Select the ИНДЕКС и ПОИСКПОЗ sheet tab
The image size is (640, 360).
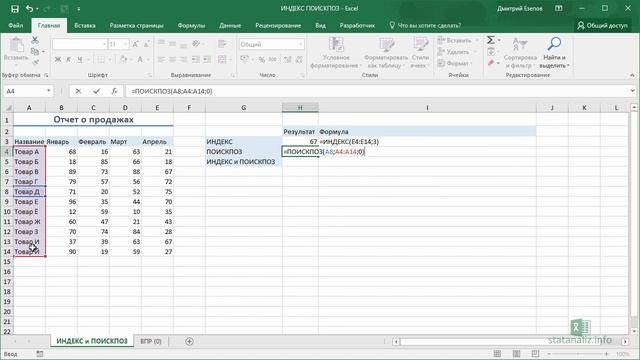92,341
